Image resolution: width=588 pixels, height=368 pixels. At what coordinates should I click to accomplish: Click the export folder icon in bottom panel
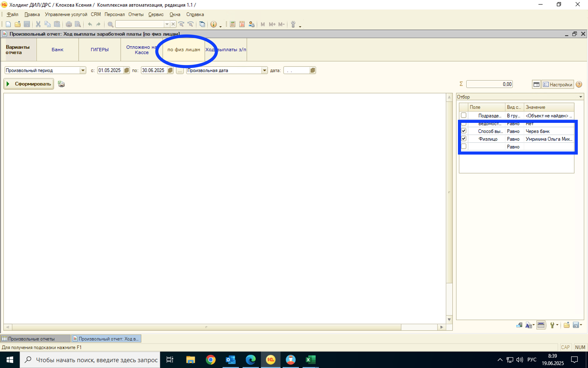click(566, 325)
